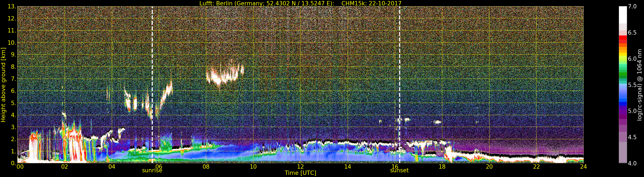
Task: Click the time axis tick "00"
Action: 20,167
